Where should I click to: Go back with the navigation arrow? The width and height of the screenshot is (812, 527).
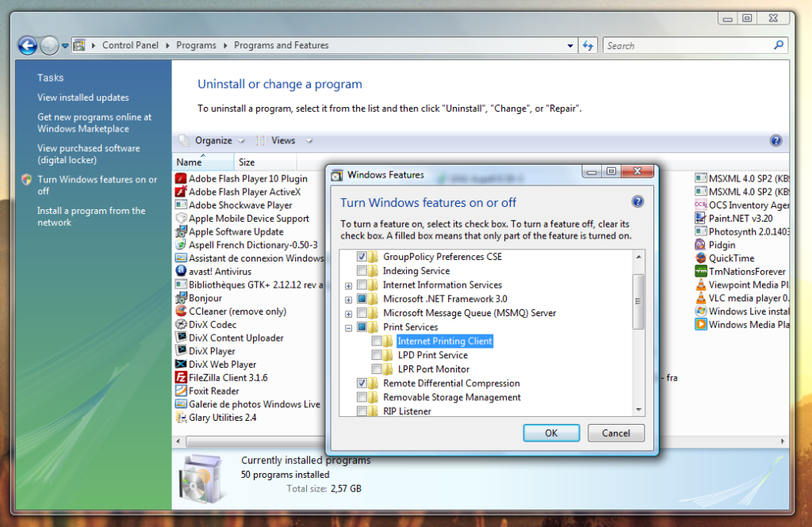pos(28,45)
